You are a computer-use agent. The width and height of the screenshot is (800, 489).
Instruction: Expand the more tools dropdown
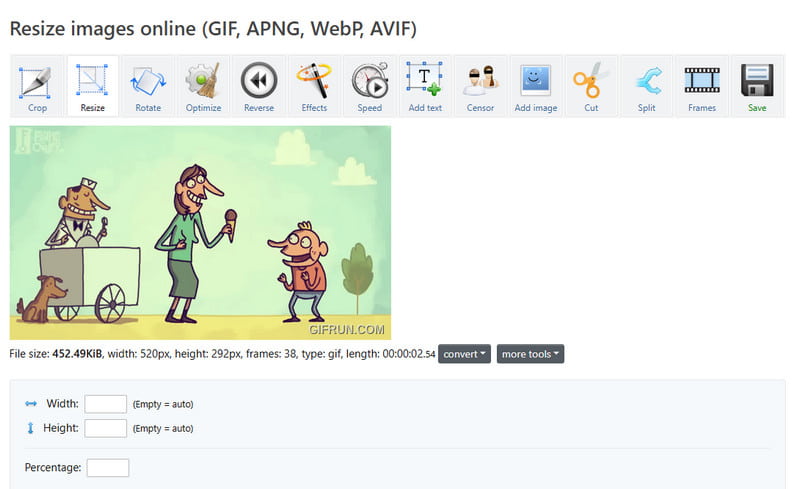530,354
